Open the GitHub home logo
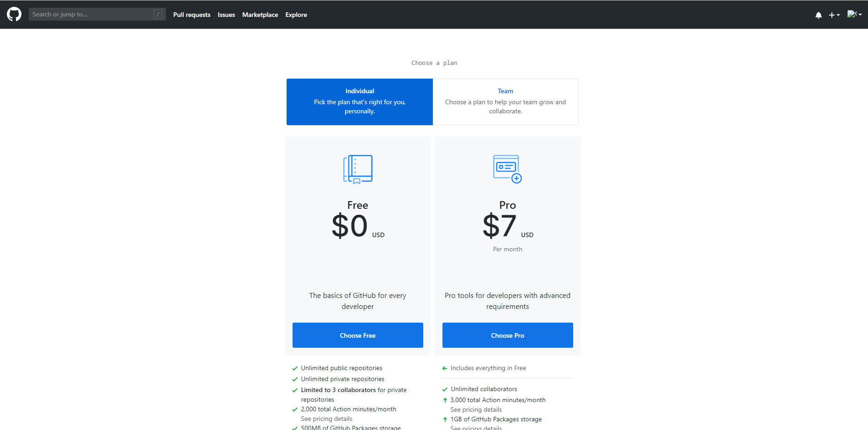 coord(14,14)
